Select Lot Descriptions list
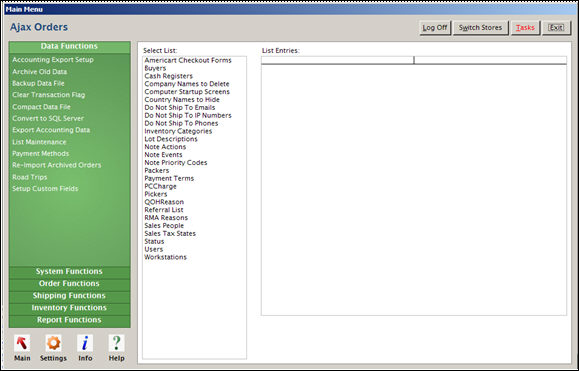The image size is (579, 371). [x=171, y=139]
